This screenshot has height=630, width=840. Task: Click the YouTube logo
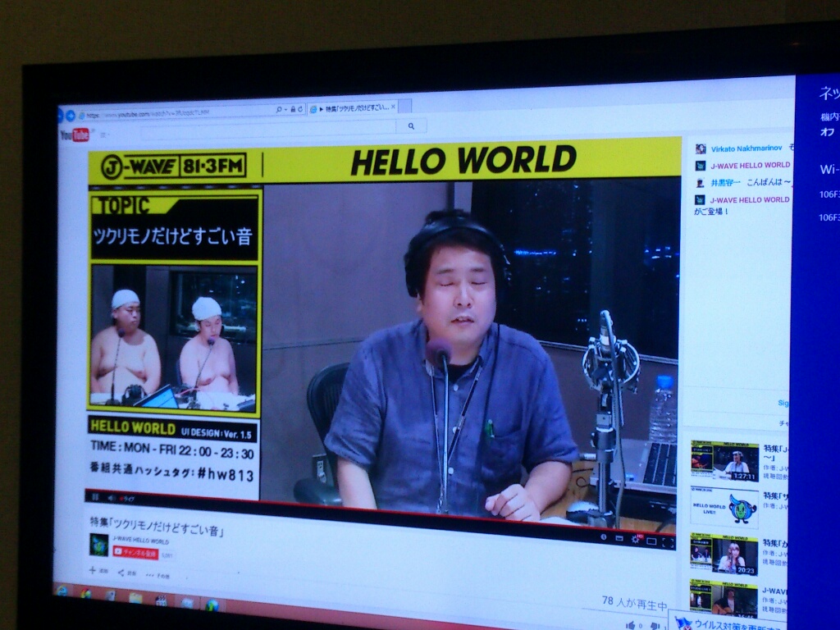pyautogui.click(x=75, y=135)
